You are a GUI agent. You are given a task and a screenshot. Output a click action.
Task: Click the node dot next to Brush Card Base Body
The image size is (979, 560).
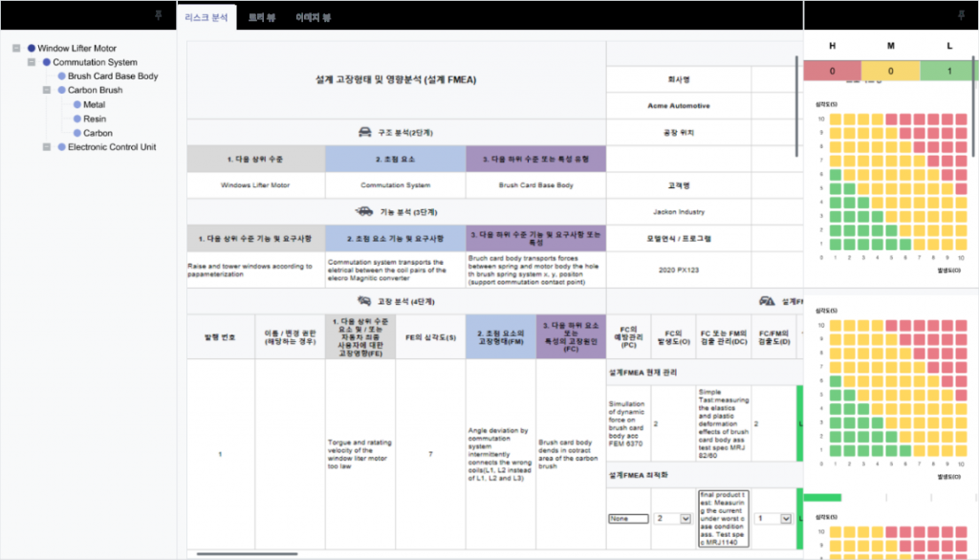[x=61, y=76]
